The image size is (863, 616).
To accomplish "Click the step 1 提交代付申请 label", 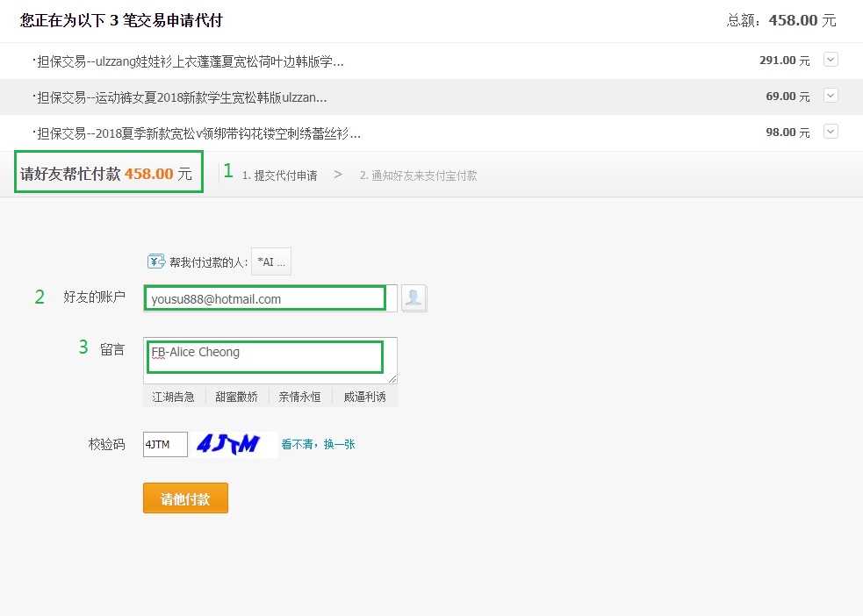I will (x=280, y=175).
